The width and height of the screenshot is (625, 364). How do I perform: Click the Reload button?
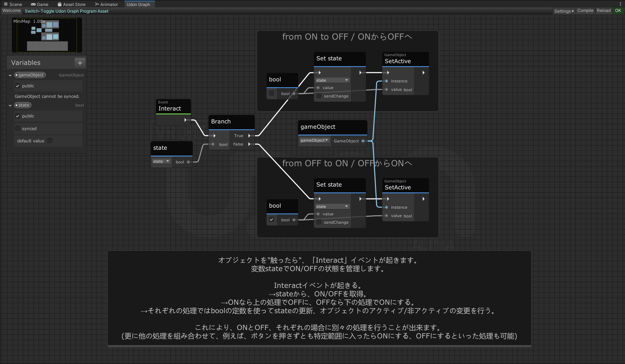tap(604, 11)
